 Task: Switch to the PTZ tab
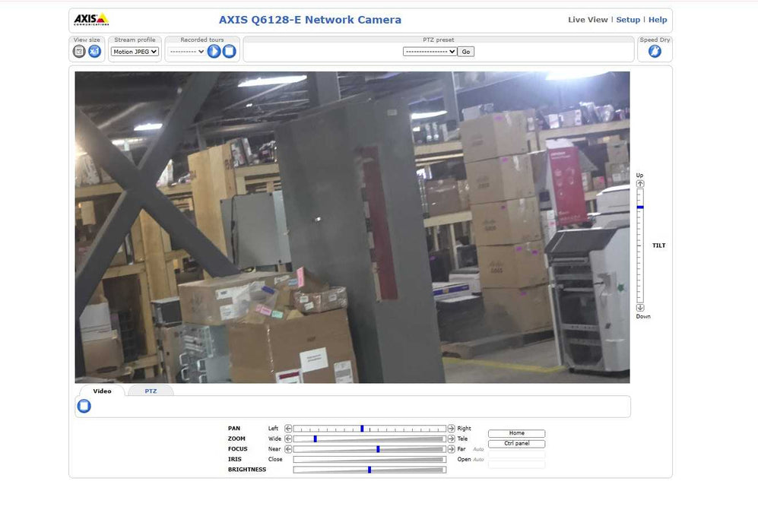tap(151, 391)
